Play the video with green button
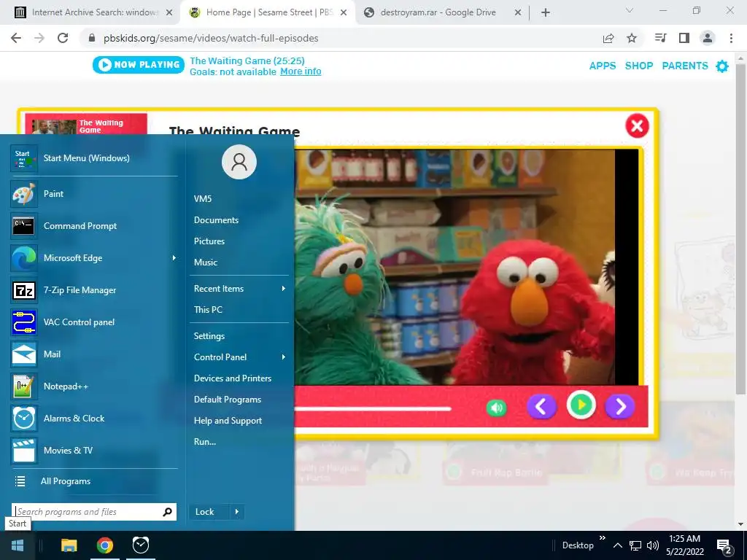 pyautogui.click(x=581, y=405)
